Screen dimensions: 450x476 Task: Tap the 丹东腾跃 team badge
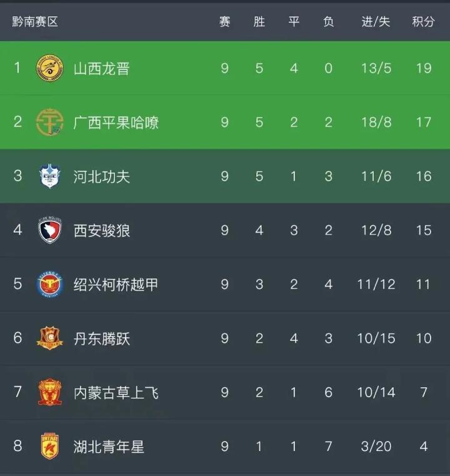click(x=49, y=338)
